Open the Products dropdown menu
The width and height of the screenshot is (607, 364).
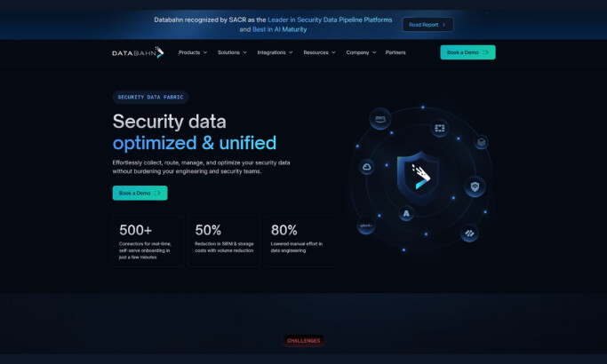[193, 52]
